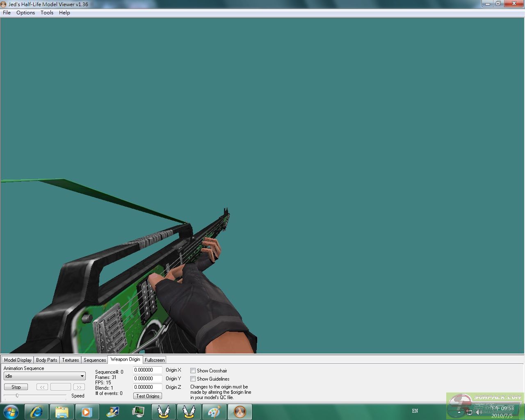Open the Options menu
This screenshot has width=525, height=420.
25,13
